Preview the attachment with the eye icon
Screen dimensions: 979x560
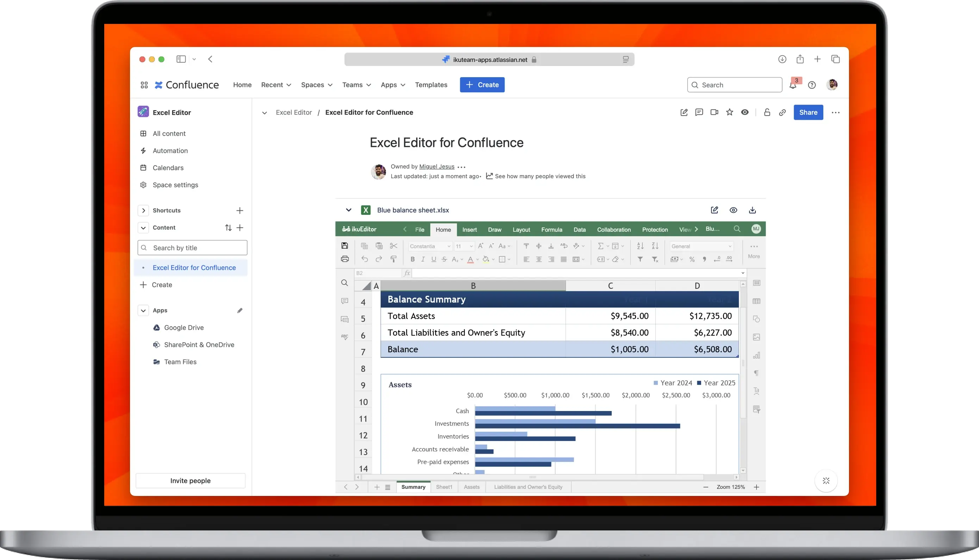733,210
